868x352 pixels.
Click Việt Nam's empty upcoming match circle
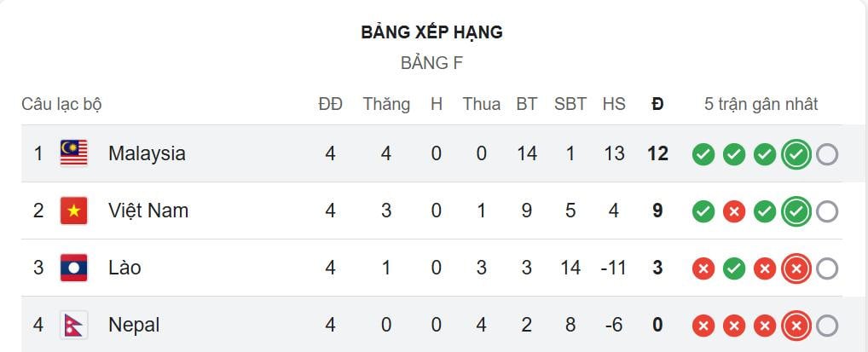pos(826,211)
